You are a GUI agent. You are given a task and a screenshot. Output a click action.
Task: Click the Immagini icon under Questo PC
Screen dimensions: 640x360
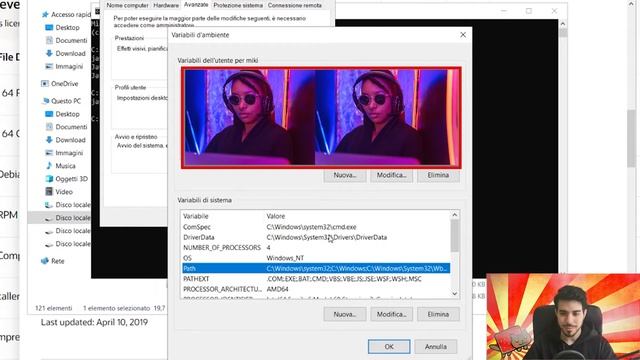click(x=49, y=153)
